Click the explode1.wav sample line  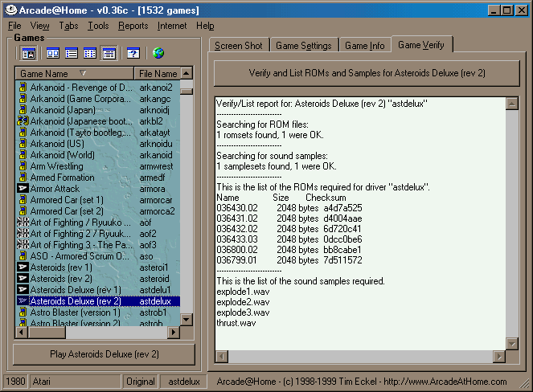pyautogui.click(x=243, y=292)
